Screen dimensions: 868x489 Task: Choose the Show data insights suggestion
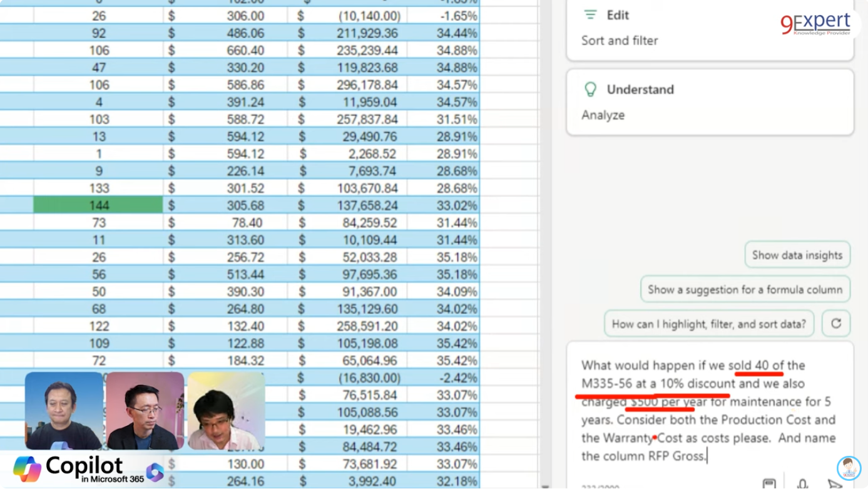(x=797, y=255)
